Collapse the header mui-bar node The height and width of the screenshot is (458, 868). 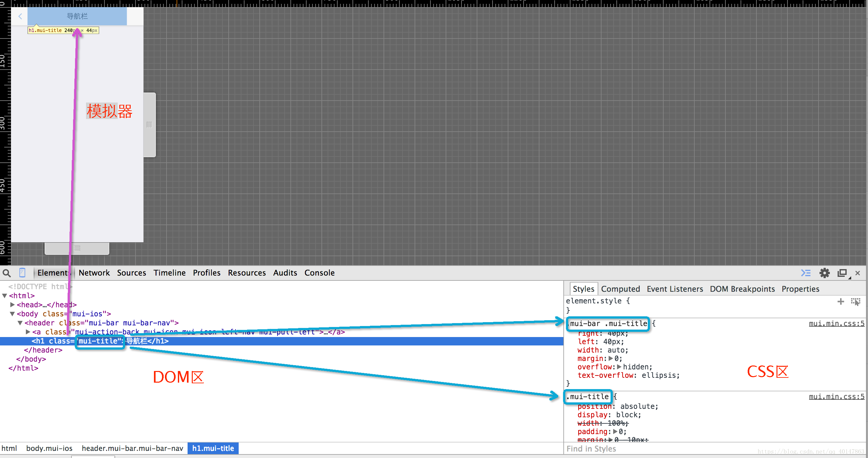pyautogui.click(x=20, y=323)
